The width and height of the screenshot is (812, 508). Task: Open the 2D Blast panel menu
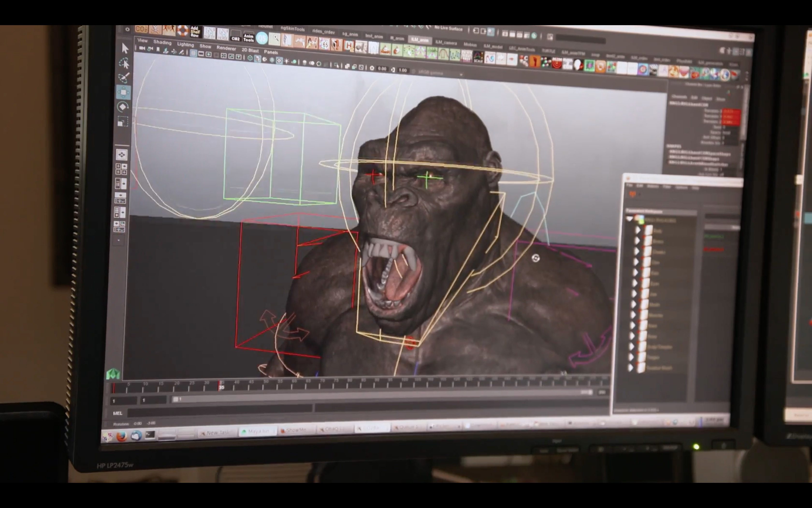[250, 50]
